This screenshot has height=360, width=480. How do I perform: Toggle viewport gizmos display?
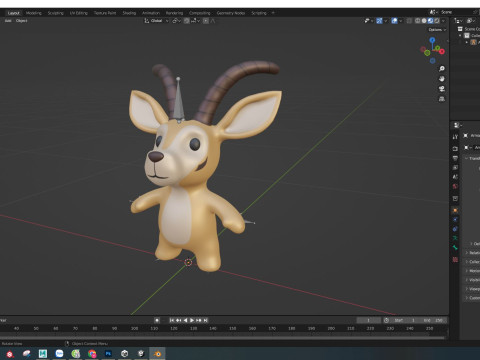[x=379, y=21]
